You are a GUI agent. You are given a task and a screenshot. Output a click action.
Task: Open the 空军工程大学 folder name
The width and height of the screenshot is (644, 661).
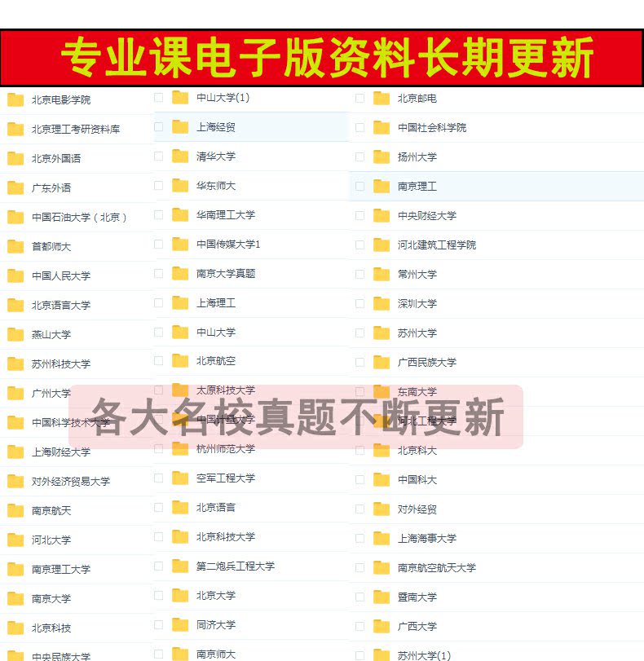226,478
